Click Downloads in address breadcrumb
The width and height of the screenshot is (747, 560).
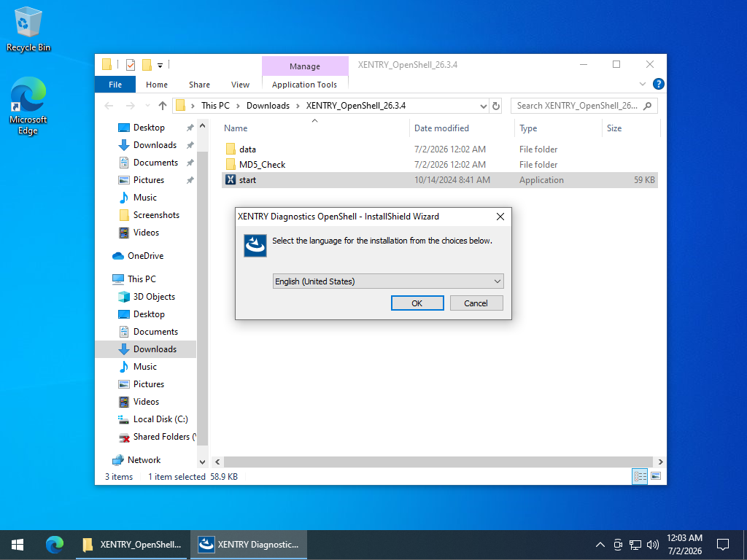(x=268, y=106)
